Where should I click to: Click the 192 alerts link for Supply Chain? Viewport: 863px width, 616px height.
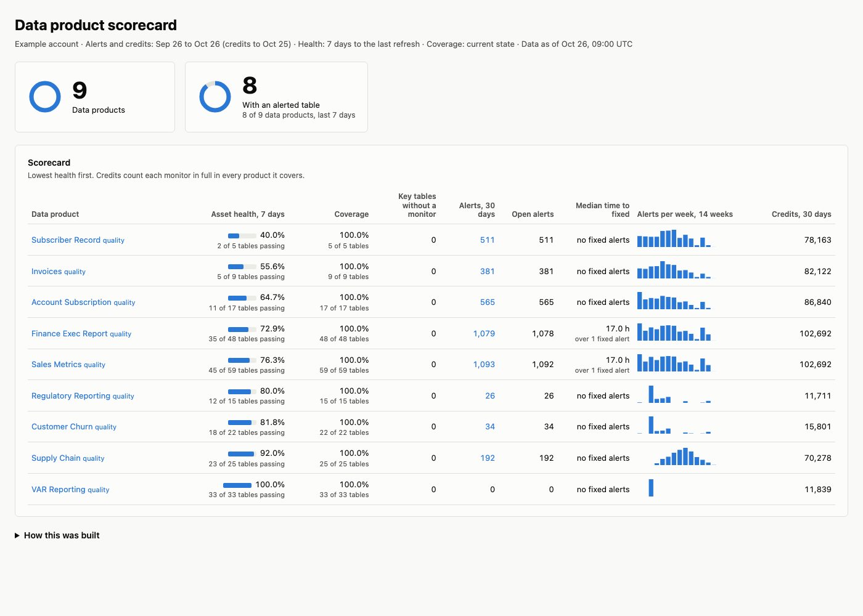[488, 458]
